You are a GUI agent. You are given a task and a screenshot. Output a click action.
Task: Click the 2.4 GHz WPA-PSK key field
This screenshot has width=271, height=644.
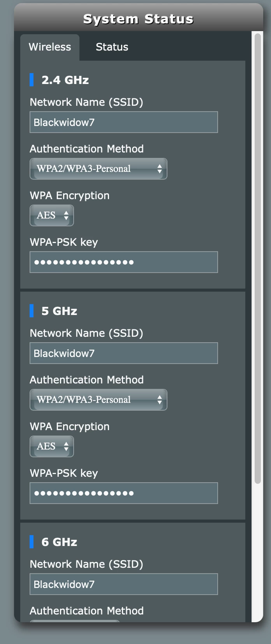click(x=124, y=262)
